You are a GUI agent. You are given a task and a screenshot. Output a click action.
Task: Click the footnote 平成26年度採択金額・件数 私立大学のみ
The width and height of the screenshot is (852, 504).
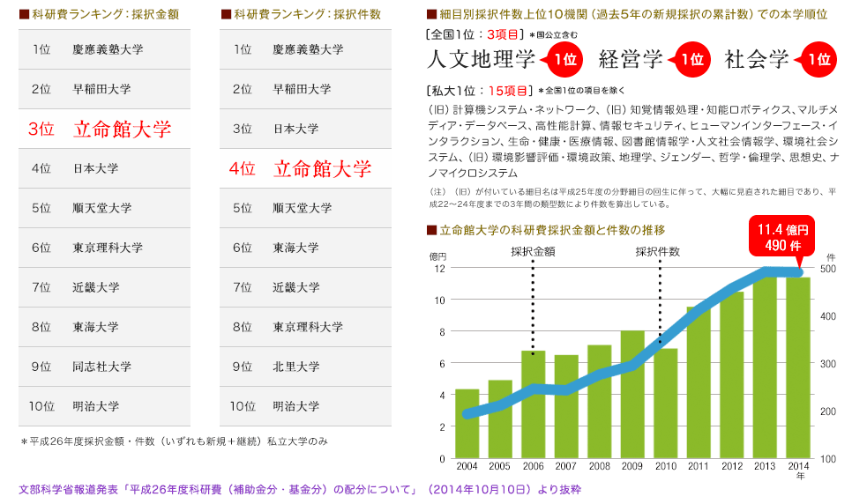pyautogui.click(x=174, y=441)
